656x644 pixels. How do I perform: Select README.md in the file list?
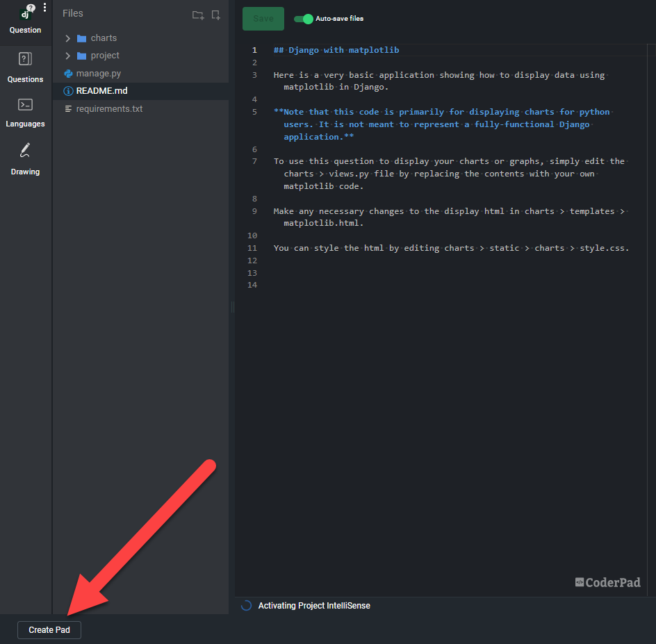101,90
